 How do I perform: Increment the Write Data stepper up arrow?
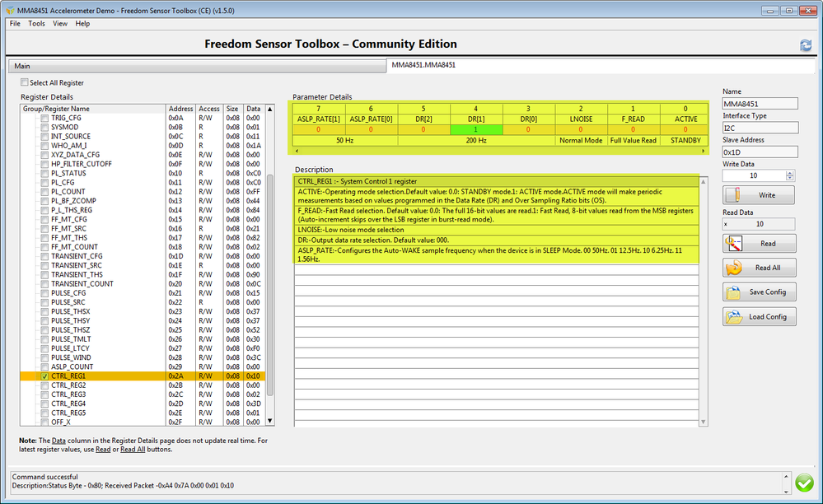coord(790,173)
